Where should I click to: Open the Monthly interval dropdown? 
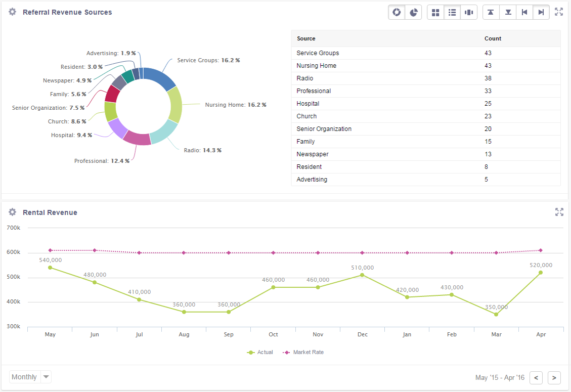[x=30, y=377]
